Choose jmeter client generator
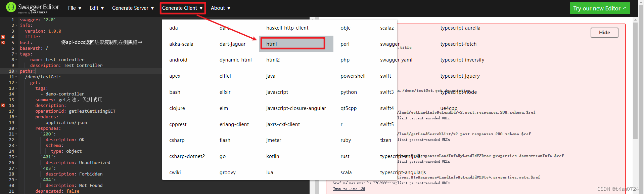Viewport: 644px width, 194px height. [x=274, y=140]
